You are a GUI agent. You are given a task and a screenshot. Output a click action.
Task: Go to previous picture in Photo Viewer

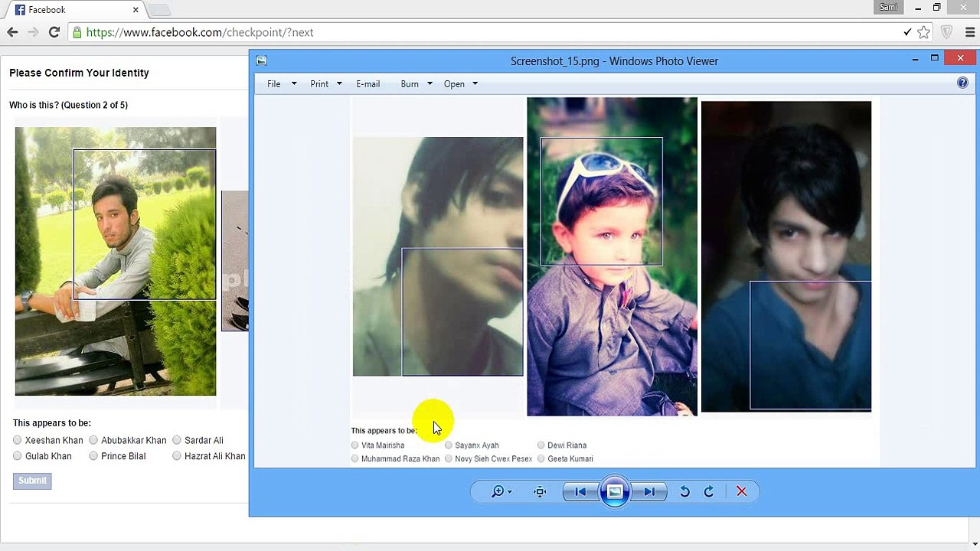tap(580, 491)
